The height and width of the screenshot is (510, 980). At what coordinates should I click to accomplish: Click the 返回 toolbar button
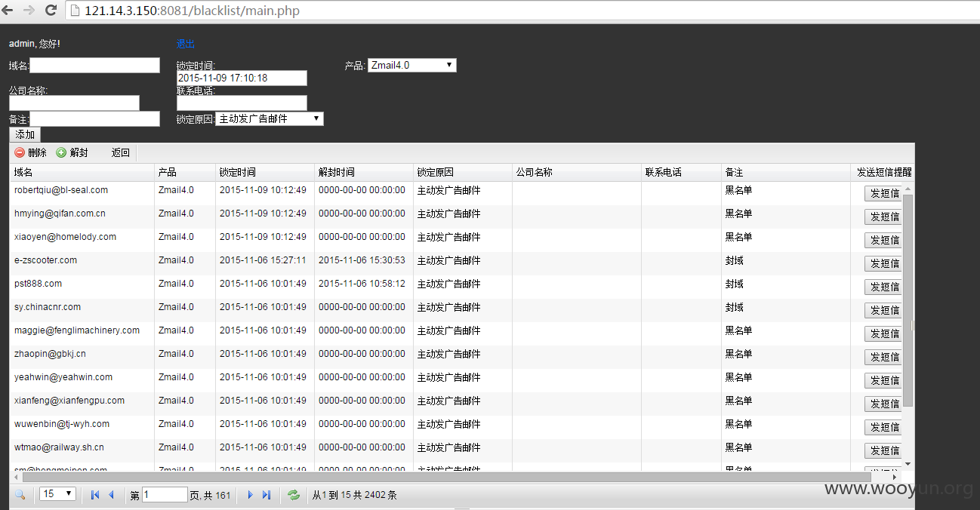121,152
